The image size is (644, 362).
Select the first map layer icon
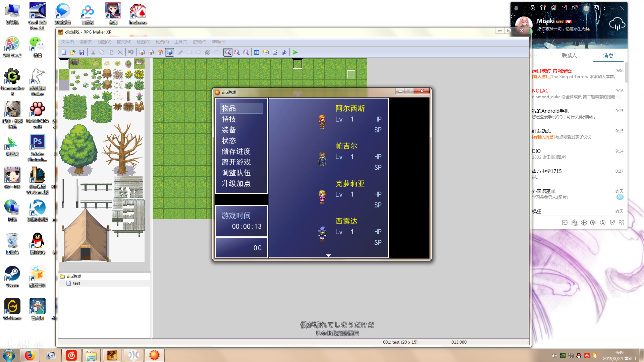[x=142, y=52]
